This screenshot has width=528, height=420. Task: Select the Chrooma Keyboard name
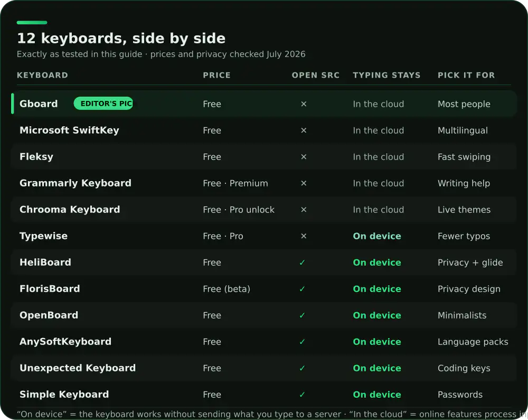70,210
